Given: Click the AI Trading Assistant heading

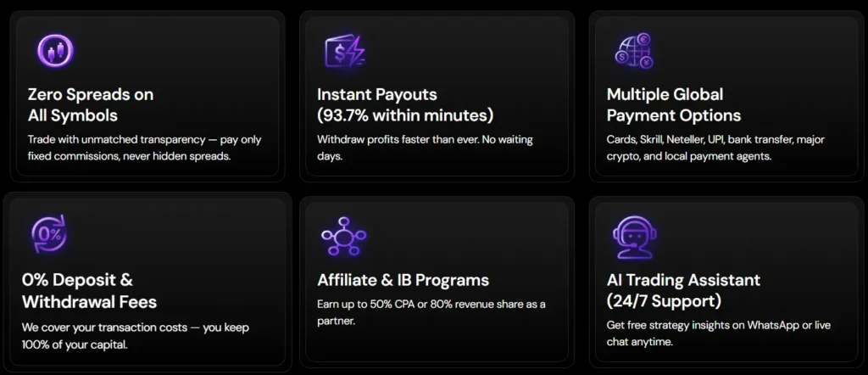Looking at the screenshot, I should (x=683, y=280).
